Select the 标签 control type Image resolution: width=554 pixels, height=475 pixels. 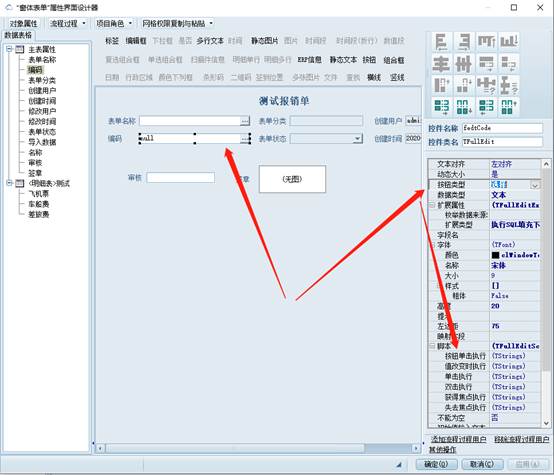click(112, 41)
